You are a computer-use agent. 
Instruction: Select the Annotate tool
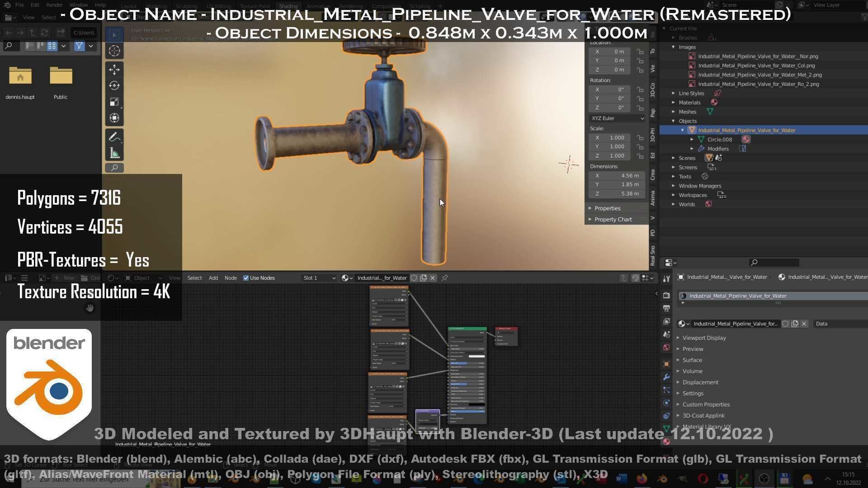114,136
